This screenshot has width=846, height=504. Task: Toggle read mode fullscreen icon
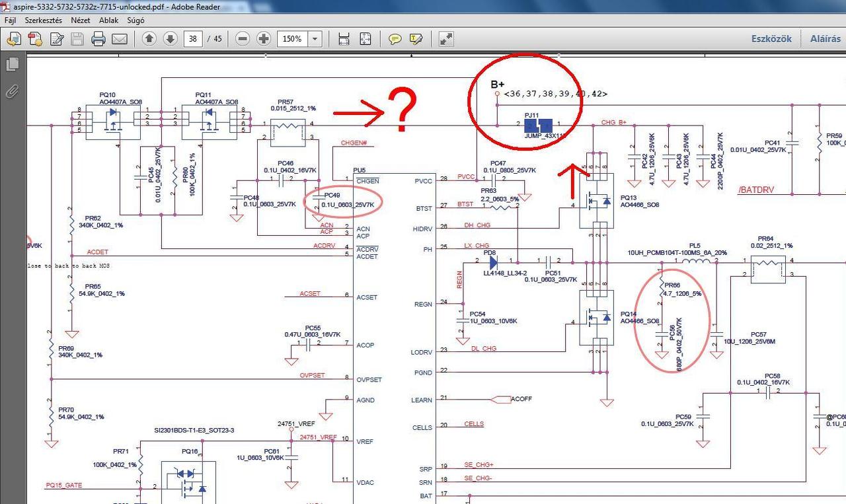tap(447, 39)
